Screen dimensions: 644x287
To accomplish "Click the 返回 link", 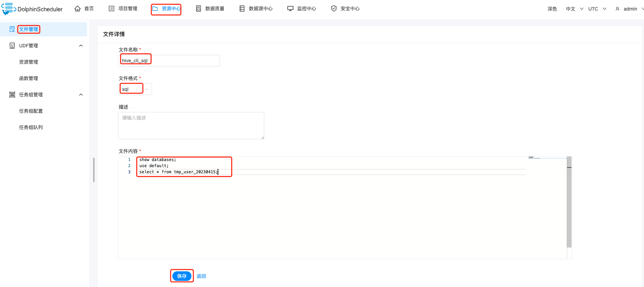I will click(201, 276).
